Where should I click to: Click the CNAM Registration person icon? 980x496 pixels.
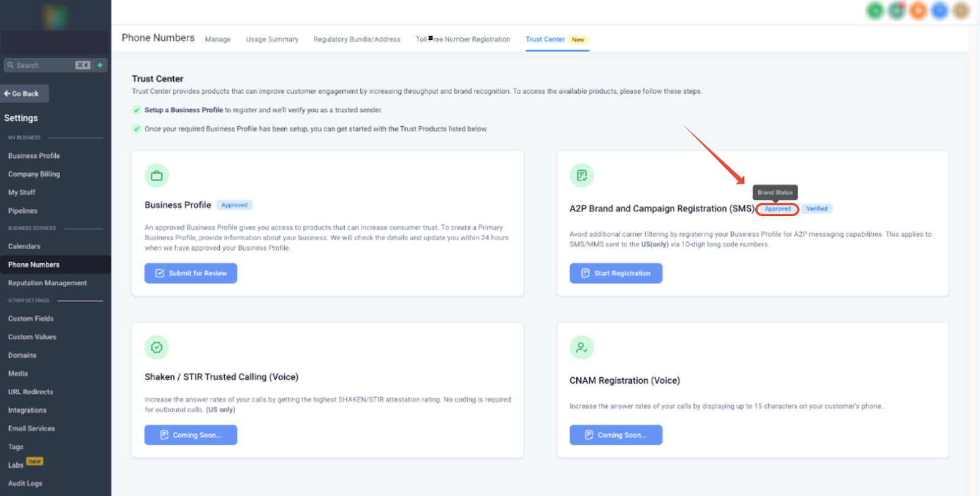pos(581,347)
